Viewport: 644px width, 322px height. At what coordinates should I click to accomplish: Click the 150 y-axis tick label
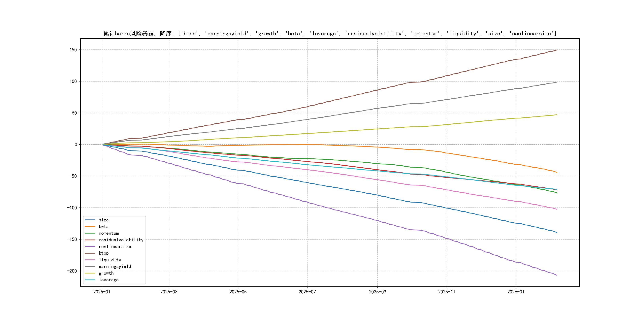(73, 50)
